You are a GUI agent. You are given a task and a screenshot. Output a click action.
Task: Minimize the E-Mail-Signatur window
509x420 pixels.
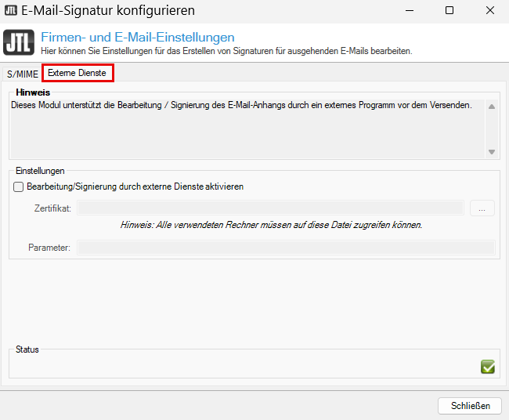406,11
